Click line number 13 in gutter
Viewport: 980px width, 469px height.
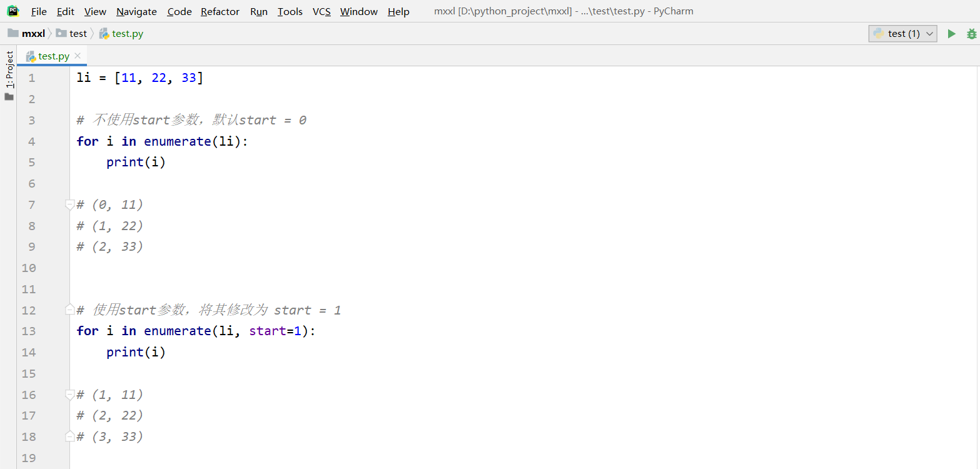click(x=29, y=331)
